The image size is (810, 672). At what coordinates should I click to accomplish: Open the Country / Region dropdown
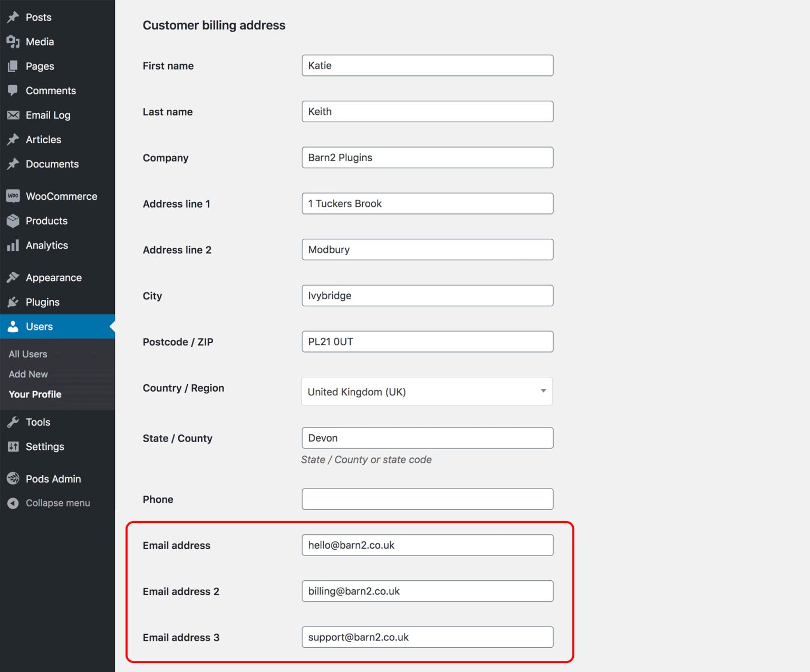coord(427,392)
